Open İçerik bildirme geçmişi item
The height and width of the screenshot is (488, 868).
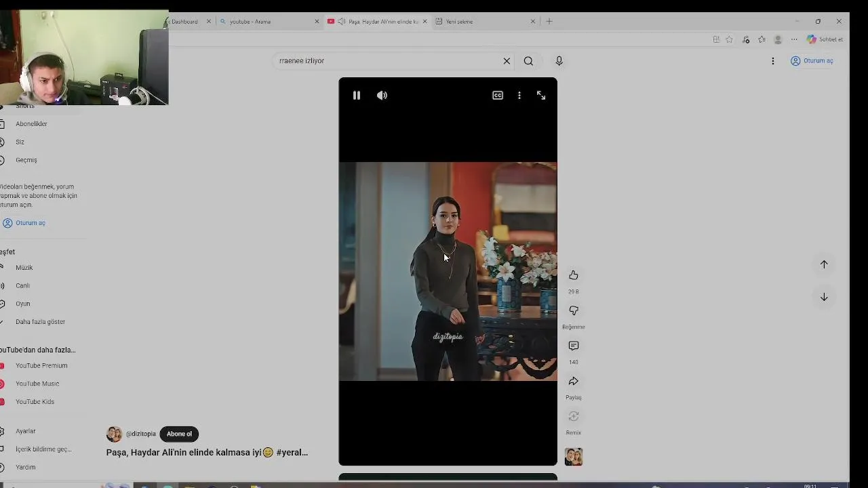tap(43, 449)
